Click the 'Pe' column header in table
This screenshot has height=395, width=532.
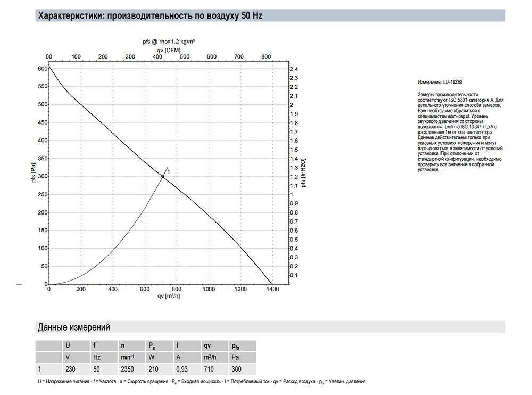tap(152, 345)
